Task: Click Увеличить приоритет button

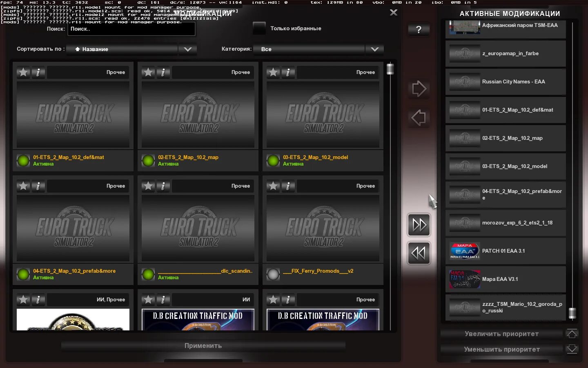Action: tap(502, 334)
